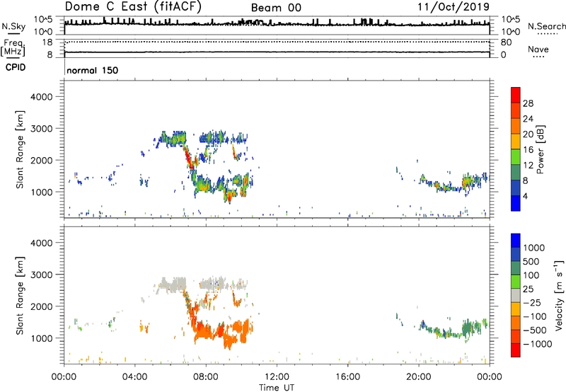The image size is (566, 392).
Task: Click the gray segment of Velocity colorbar
Action: 516,296
